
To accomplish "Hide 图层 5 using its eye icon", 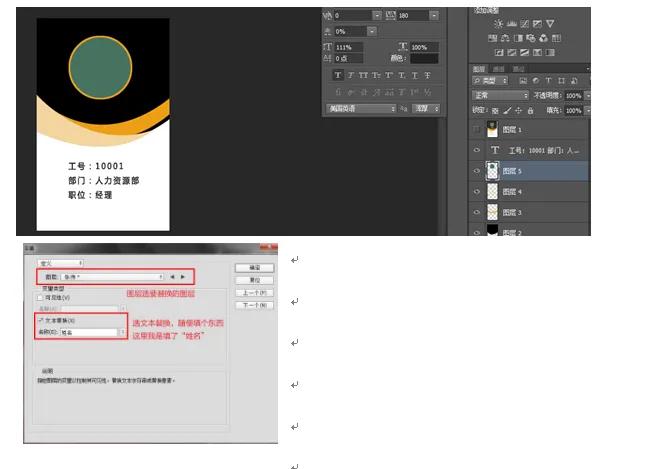I will 477,170.
